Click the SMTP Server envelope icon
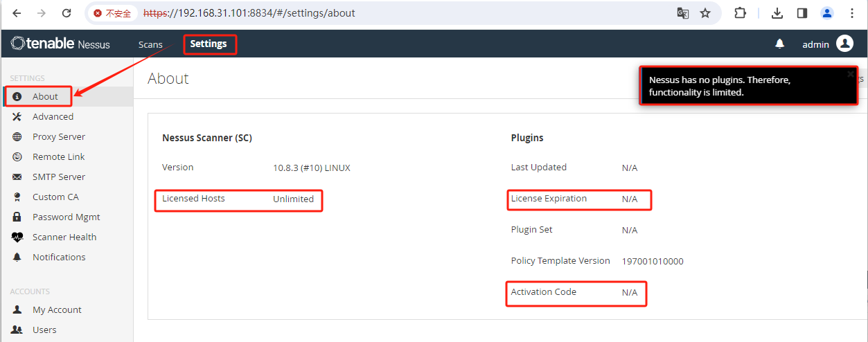Viewport: 868px width, 342px height. point(17,177)
